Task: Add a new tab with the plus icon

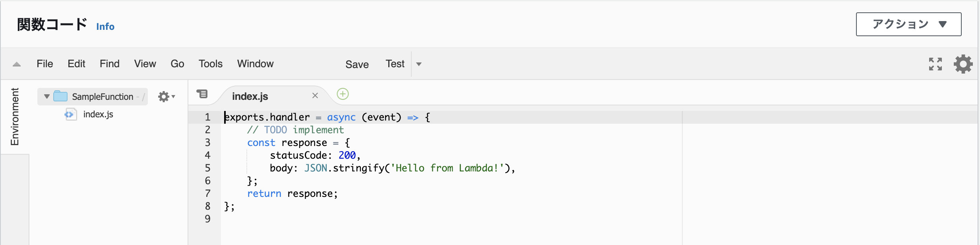Action: point(343,94)
